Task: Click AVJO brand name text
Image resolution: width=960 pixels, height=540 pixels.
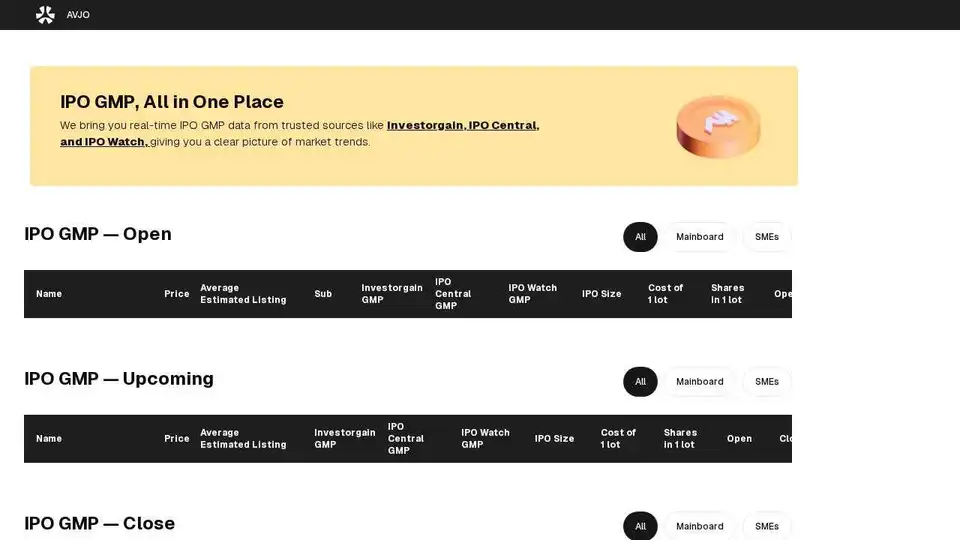Action: (x=78, y=15)
